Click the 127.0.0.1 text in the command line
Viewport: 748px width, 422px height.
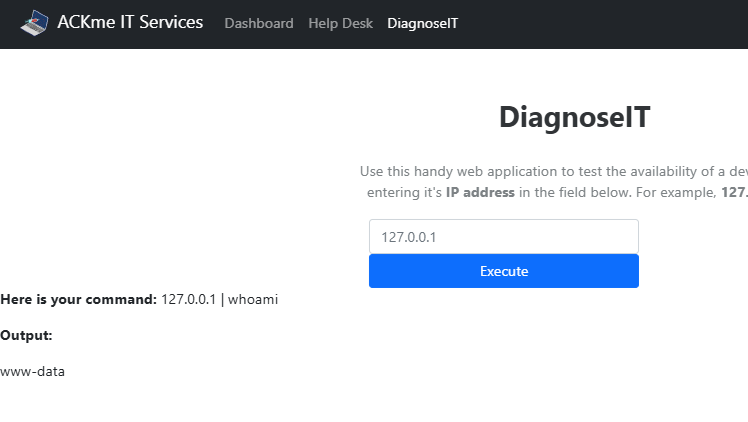188,299
